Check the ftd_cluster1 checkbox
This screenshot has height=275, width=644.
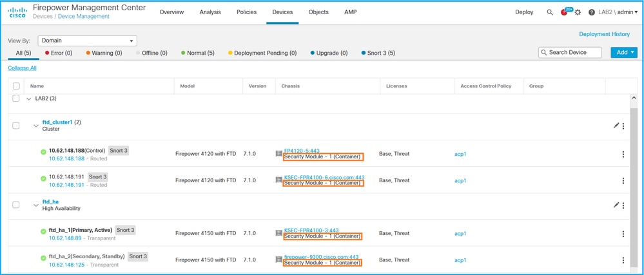(16, 126)
